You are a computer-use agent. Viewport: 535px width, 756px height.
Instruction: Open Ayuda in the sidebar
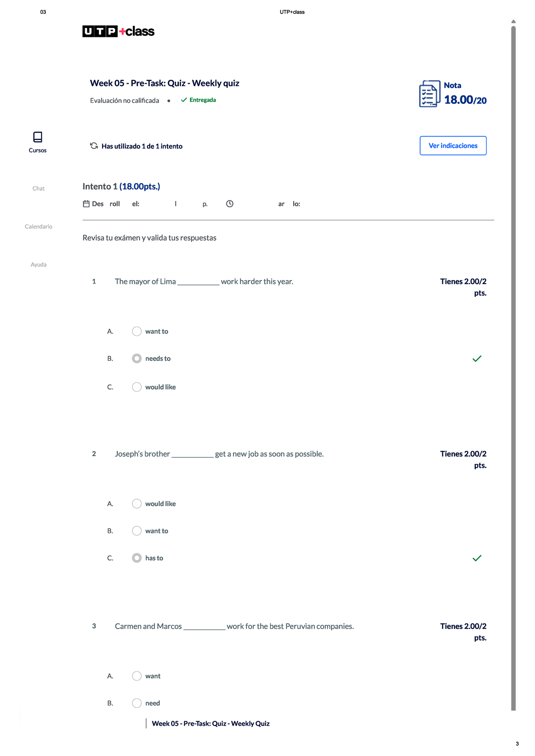point(38,265)
